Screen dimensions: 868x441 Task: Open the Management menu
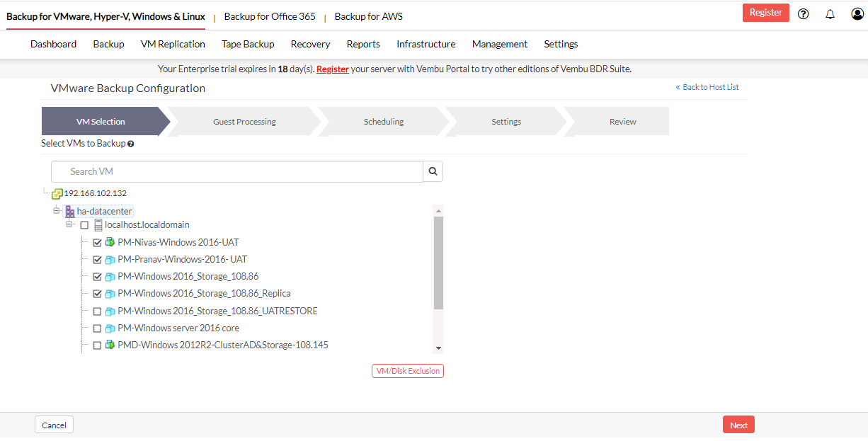pos(500,44)
